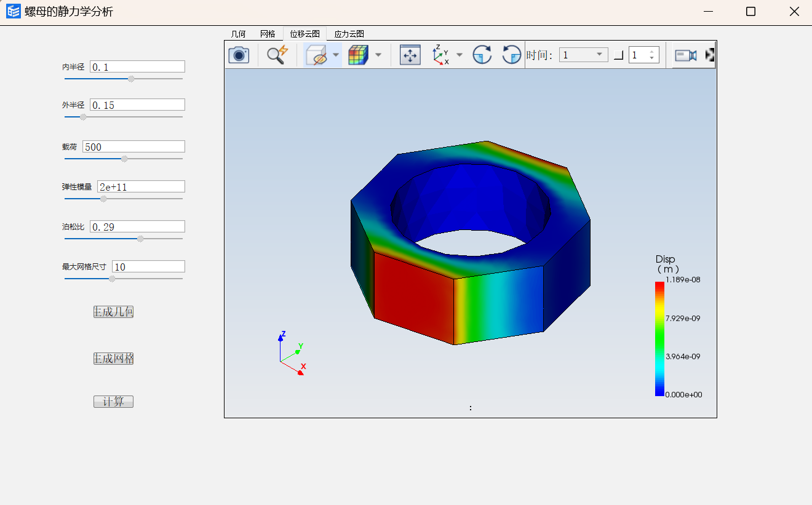Image resolution: width=812 pixels, height=505 pixels.
Task: Select the 位移云图 tab
Action: tap(304, 34)
